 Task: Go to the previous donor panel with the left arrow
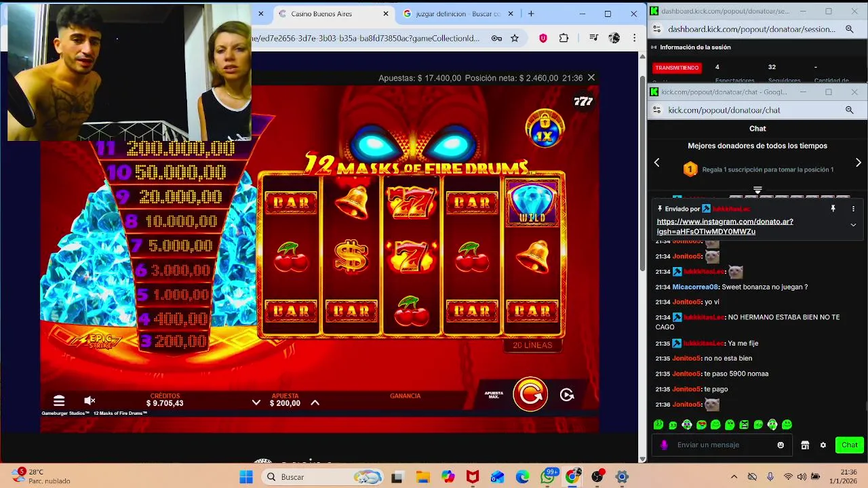[x=656, y=163]
